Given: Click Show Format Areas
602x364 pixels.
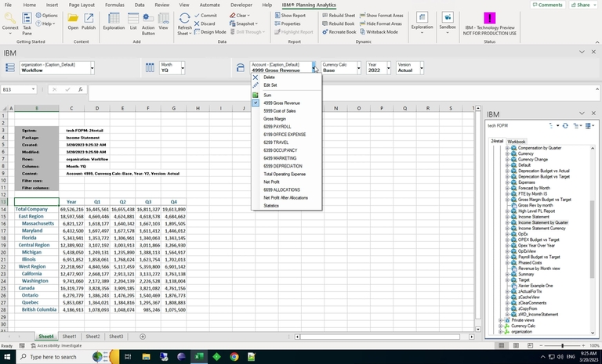Looking at the screenshot, I should tap(382, 16).
